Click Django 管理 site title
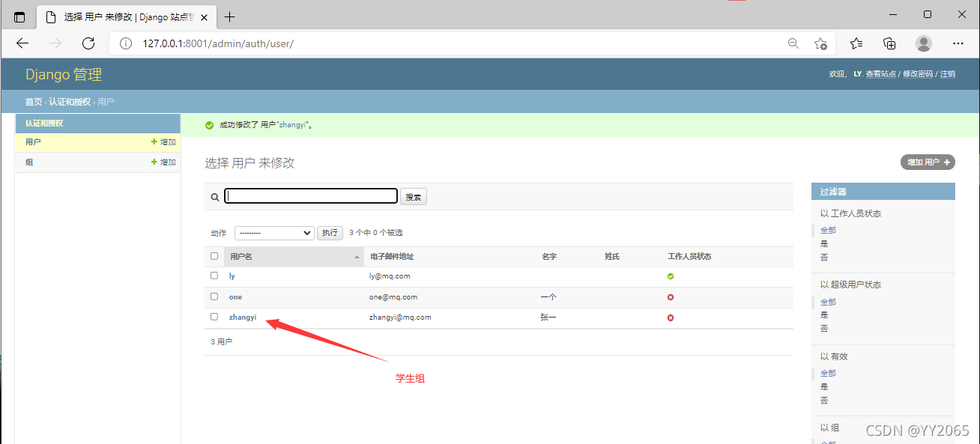980x444 pixels. (64, 75)
